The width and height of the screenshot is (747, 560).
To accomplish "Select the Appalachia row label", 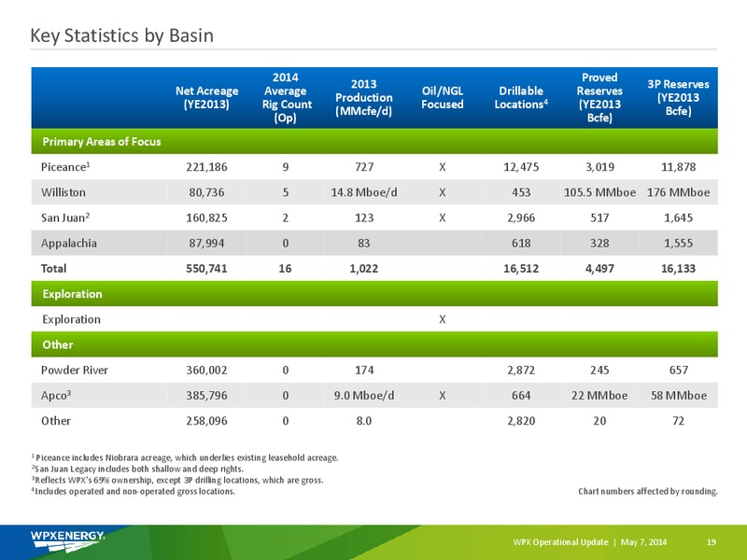I will point(68,244).
